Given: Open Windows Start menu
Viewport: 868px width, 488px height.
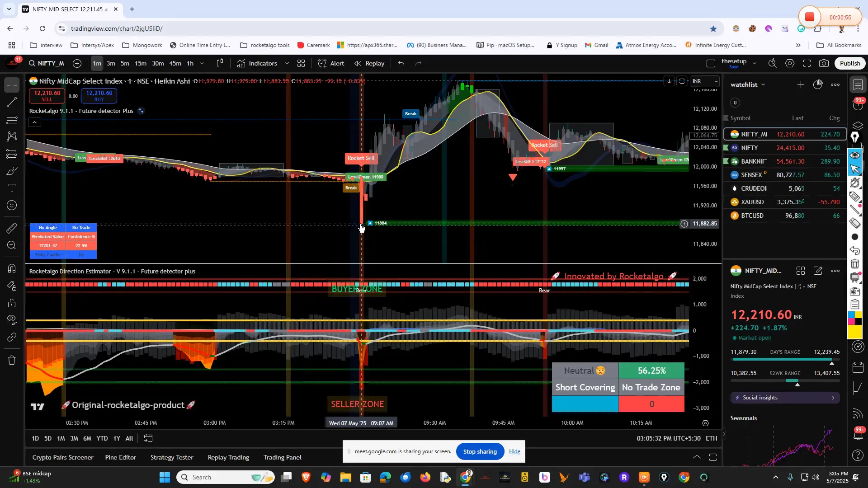Looking at the screenshot, I should 165,477.
